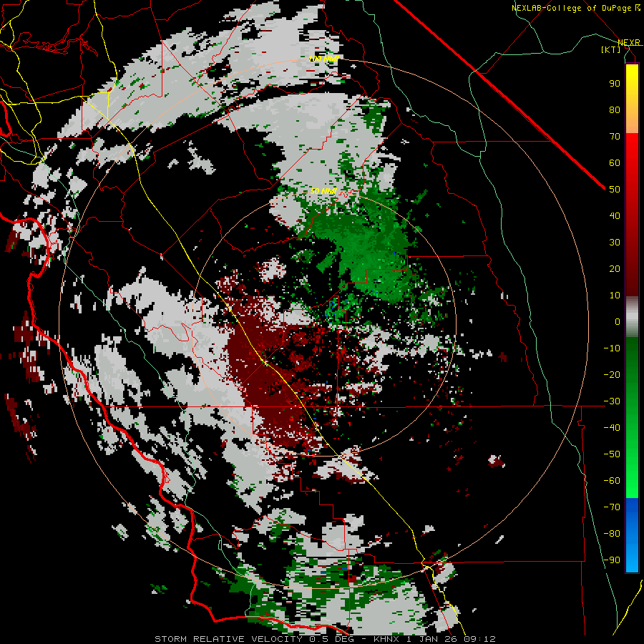Click the -60 value on the velocity scale
This screenshot has width=644, height=644.
pyautogui.click(x=612, y=481)
